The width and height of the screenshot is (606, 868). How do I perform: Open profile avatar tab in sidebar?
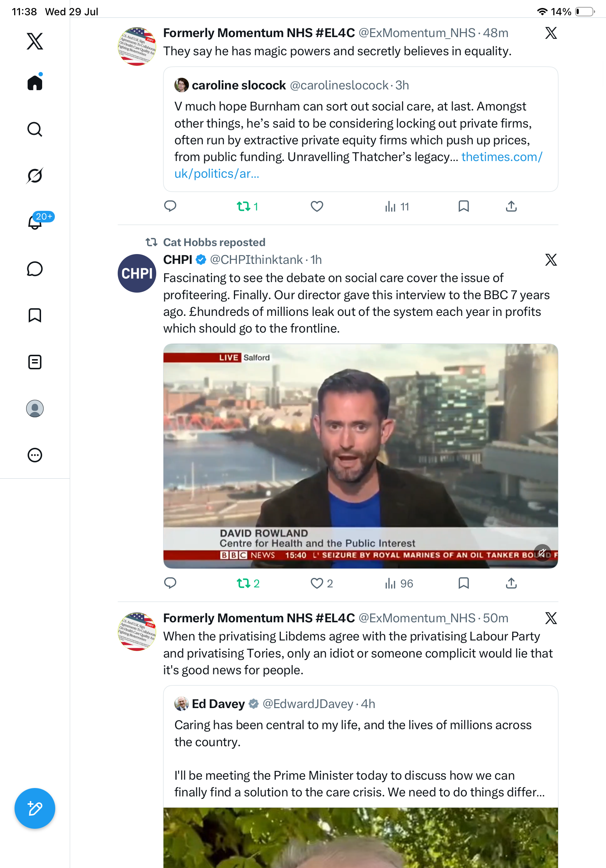tap(35, 408)
